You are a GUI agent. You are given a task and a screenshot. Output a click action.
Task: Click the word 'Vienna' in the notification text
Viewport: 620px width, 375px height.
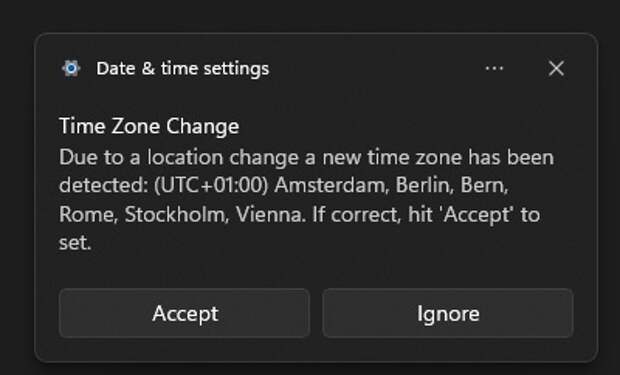(271, 214)
